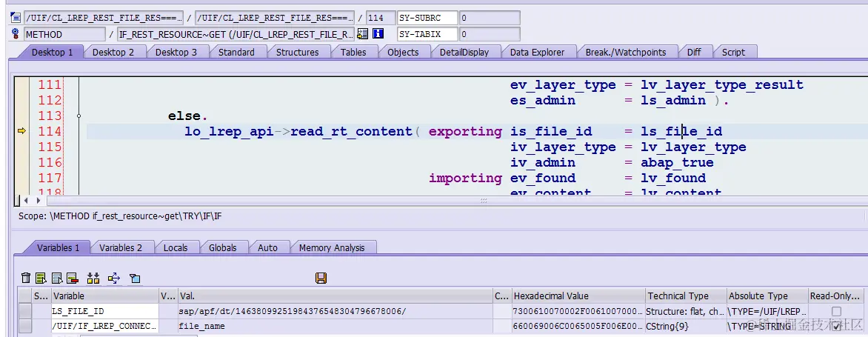This screenshot has height=337, width=868.
Task: Open the Auto tab
Action: pyautogui.click(x=267, y=247)
